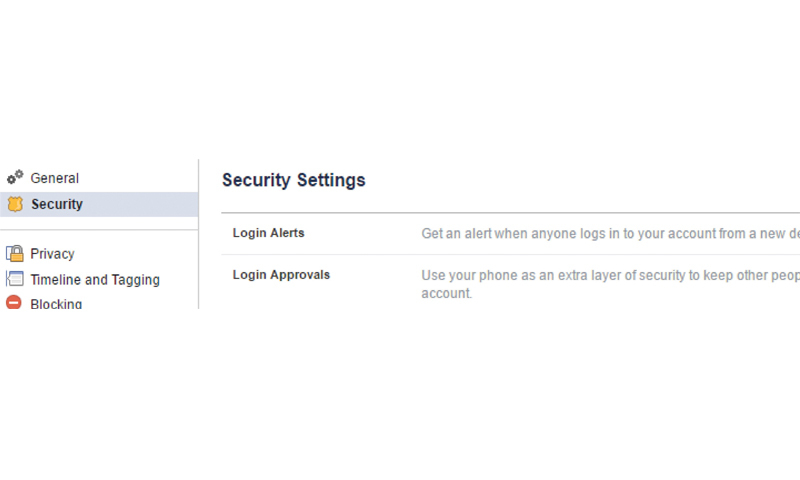Image resolution: width=800 pixels, height=480 pixels.
Task: Click the red Blocking icon
Action: pos(14,302)
